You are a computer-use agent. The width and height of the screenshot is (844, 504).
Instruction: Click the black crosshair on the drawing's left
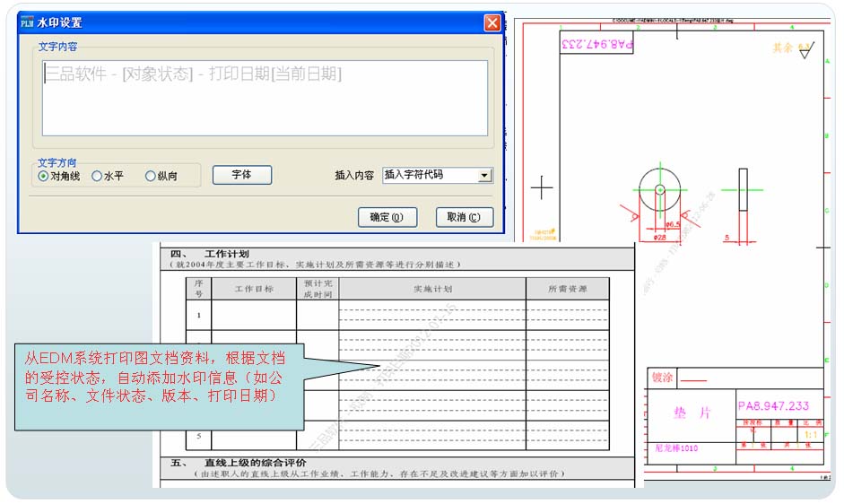pyautogui.click(x=542, y=188)
